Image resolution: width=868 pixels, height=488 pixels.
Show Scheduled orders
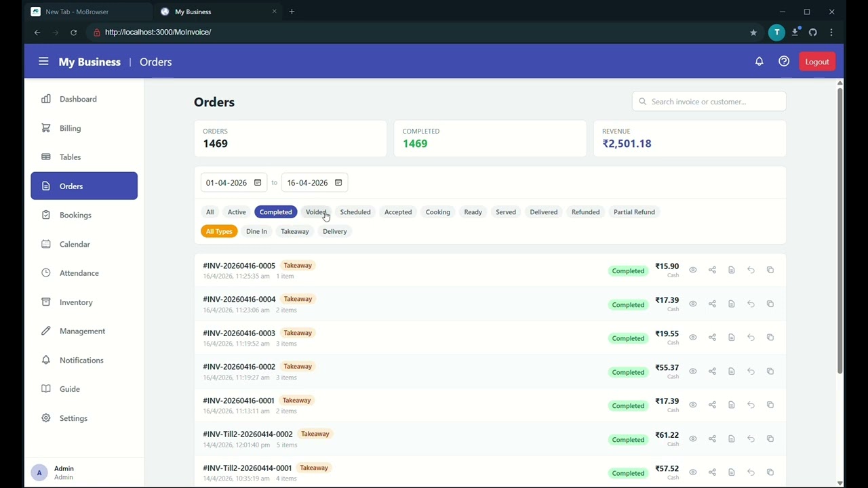(x=355, y=212)
